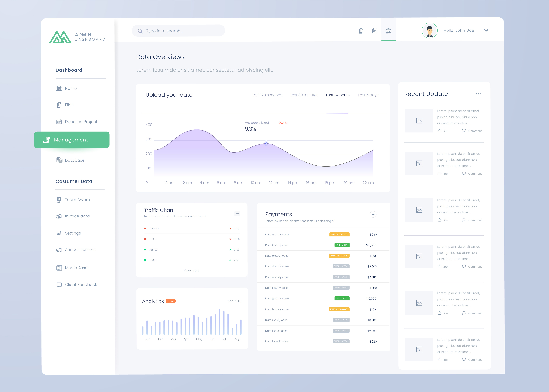Click the files icon in top bar
This screenshot has height=392, width=549.
(361, 31)
